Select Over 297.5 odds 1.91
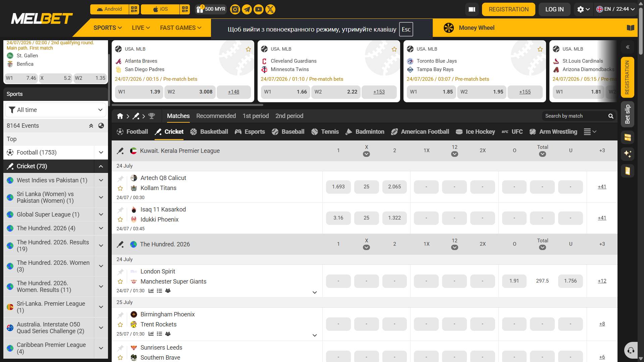 [x=514, y=281]
